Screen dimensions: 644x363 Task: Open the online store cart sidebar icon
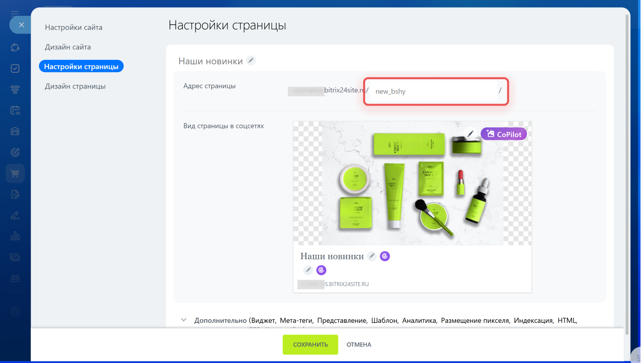15,173
